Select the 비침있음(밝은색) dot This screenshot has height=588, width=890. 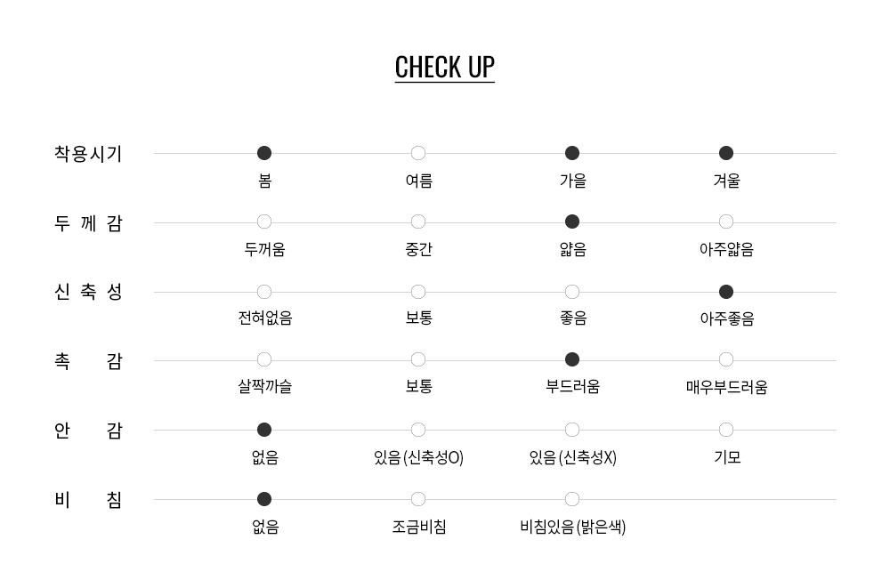(572, 499)
